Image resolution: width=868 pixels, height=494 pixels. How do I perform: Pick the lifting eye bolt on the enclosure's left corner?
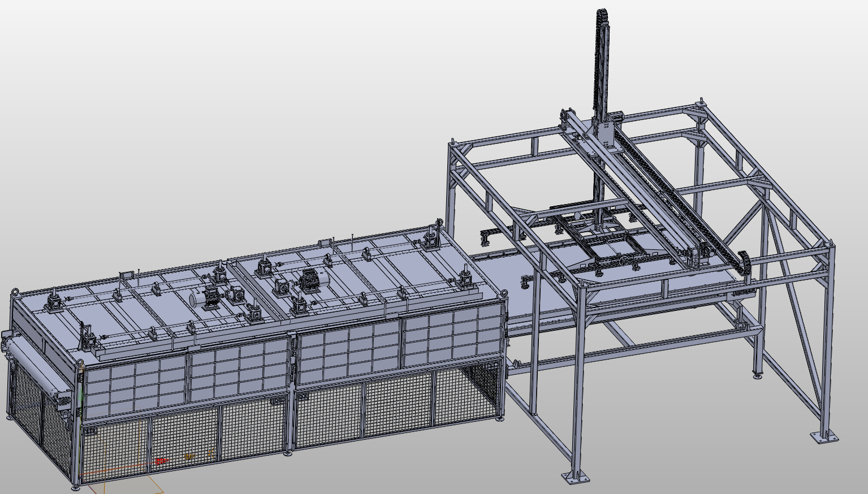tap(14, 292)
